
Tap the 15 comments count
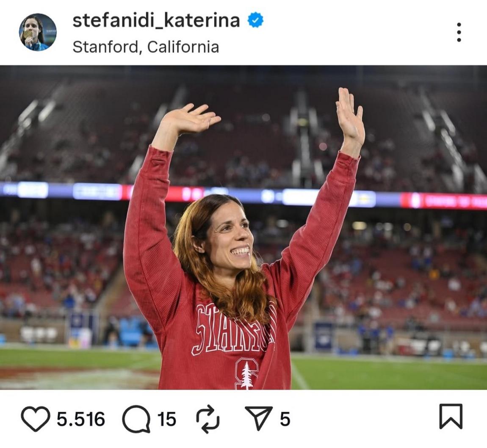166,419
